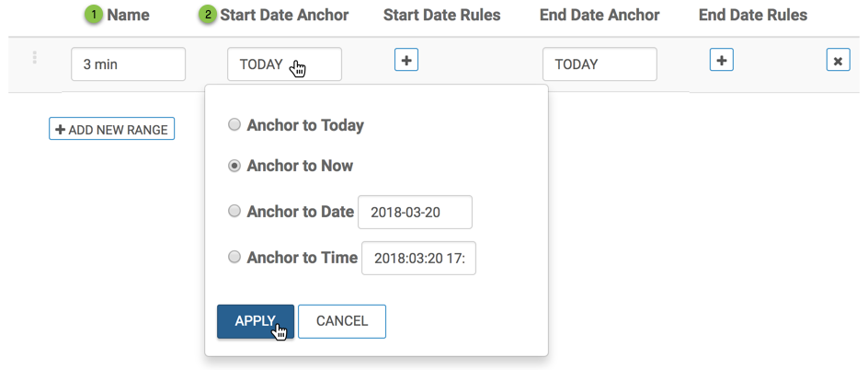The height and width of the screenshot is (370, 868).
Task: Click the 2018-03-20 date input field
Action: click(x=415, y=212)
